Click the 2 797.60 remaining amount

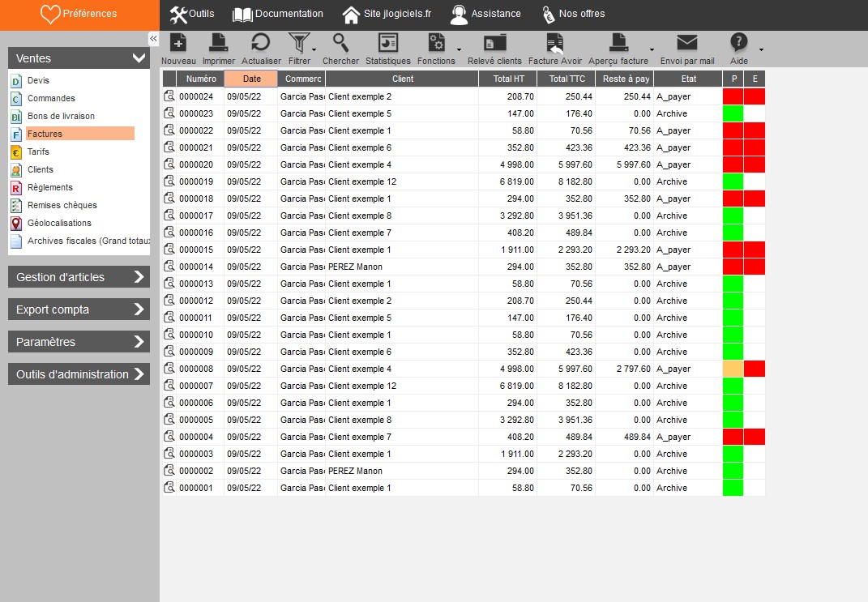633,369
